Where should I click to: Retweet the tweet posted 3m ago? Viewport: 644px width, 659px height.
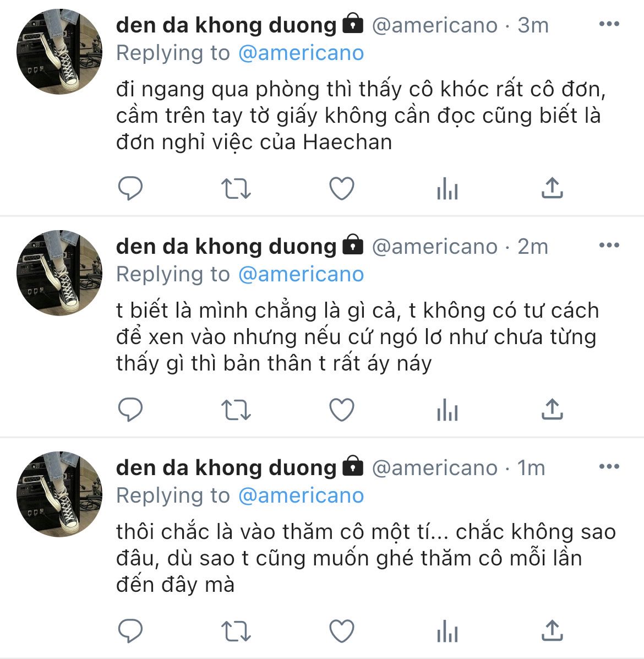click(236, 189)
